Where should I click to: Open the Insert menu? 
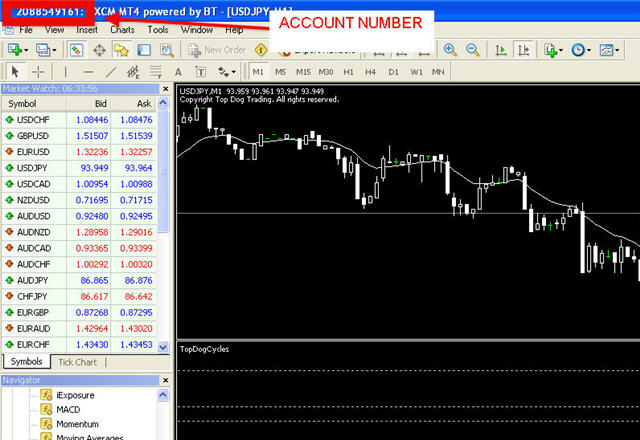87,30
